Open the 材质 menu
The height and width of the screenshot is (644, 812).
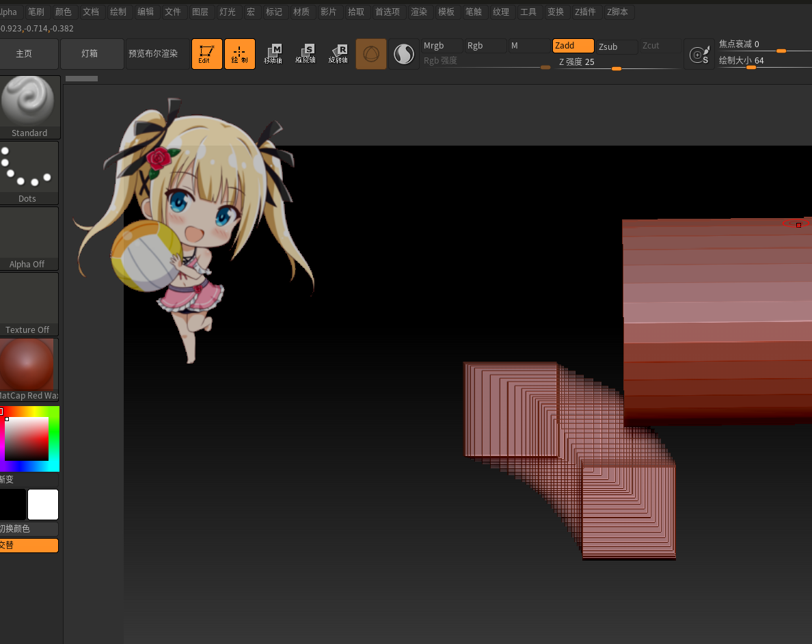[302, 12]
